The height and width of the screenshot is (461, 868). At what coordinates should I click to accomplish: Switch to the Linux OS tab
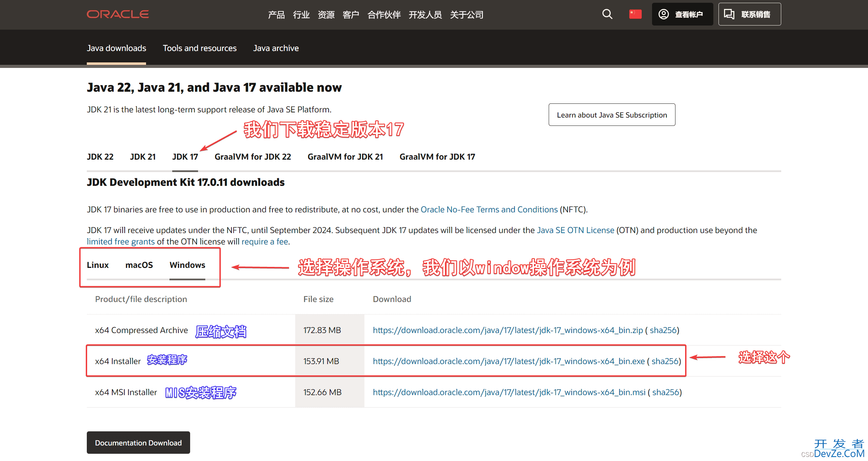(97, 265)
